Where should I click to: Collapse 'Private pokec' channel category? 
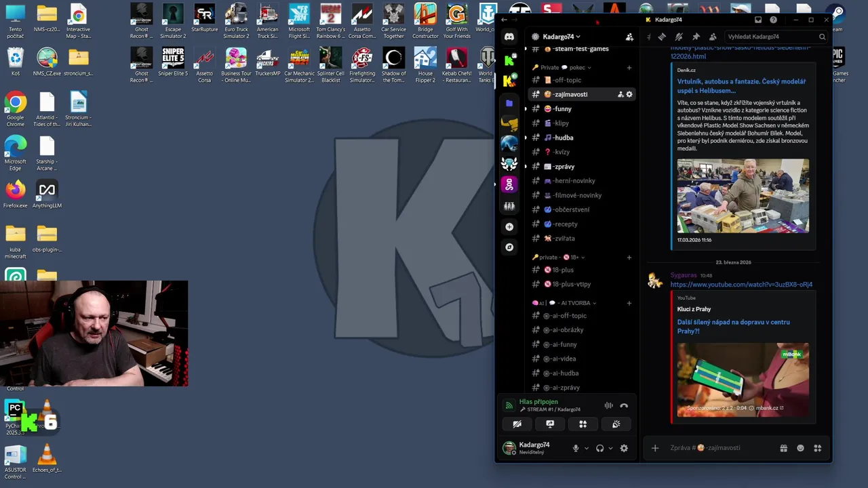coord(562,68)
